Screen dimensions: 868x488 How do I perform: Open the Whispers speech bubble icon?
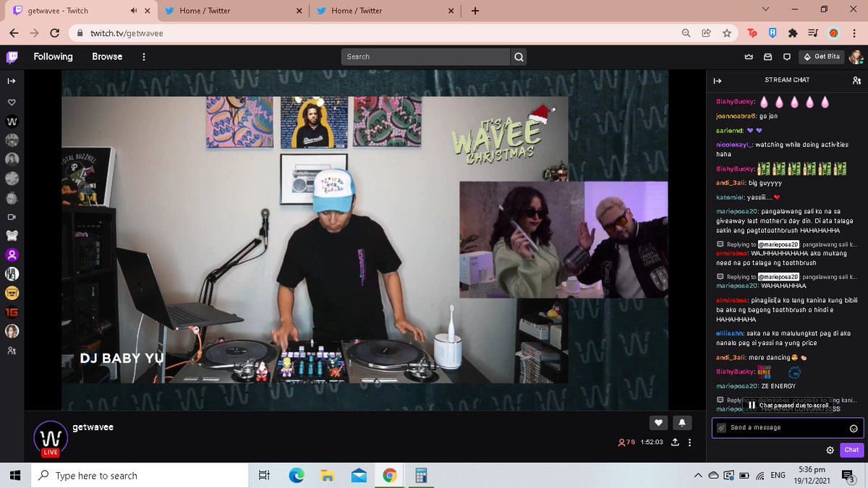pos(786,57)
